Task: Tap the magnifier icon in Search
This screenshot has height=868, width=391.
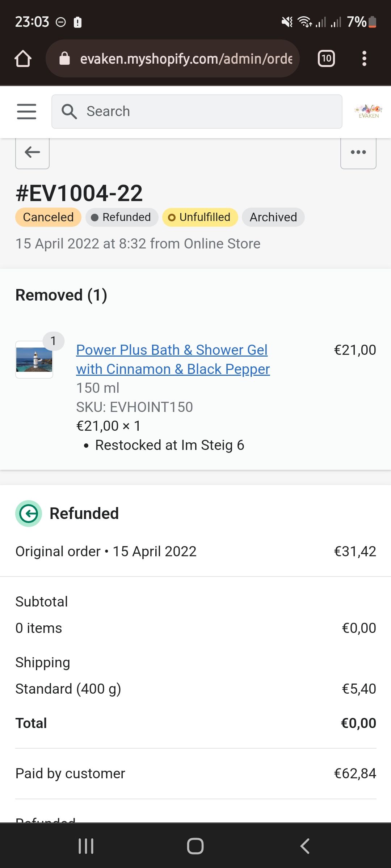Action: (x=69, y=111)
